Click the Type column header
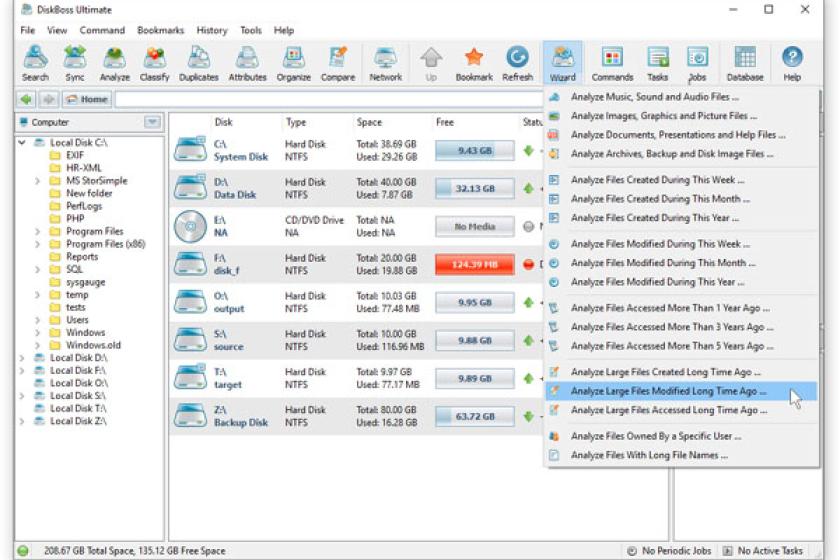The height and width of the screenshot is (560, 840). pos(296,122)
